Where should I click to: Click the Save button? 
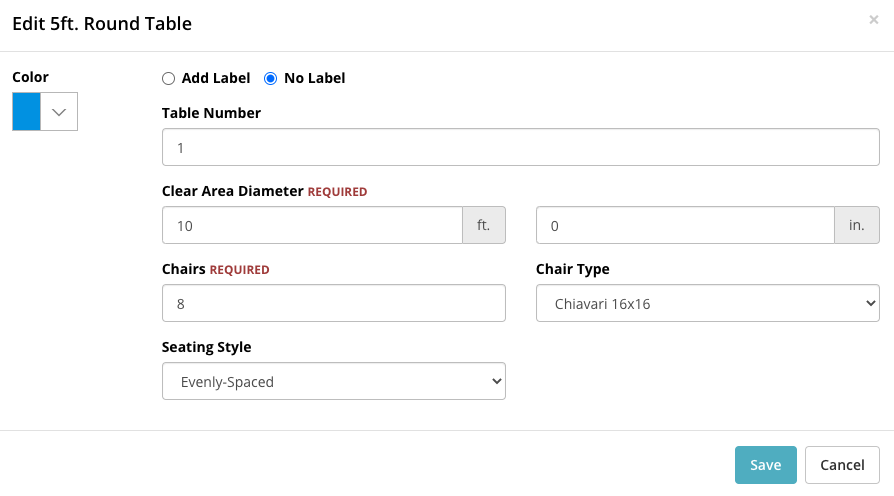pos(765,465)
